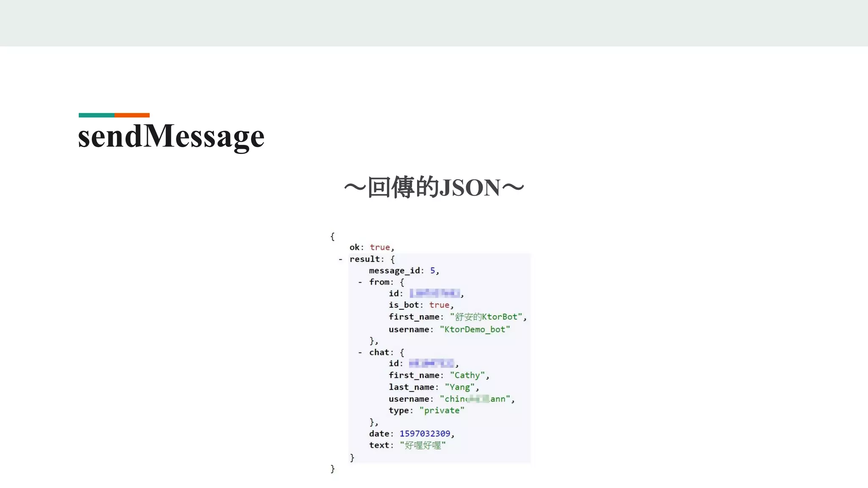Click the partially blurred chat username value

pos(475,399)
